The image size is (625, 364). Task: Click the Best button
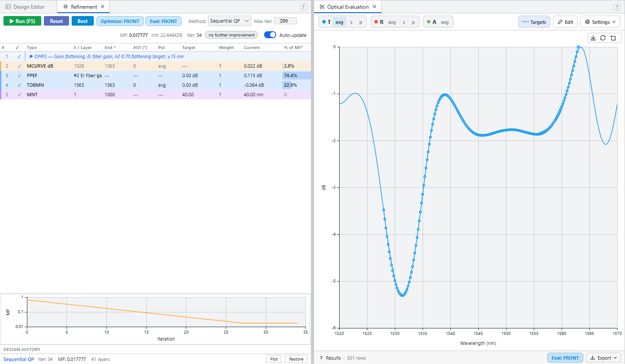(83, 21)
